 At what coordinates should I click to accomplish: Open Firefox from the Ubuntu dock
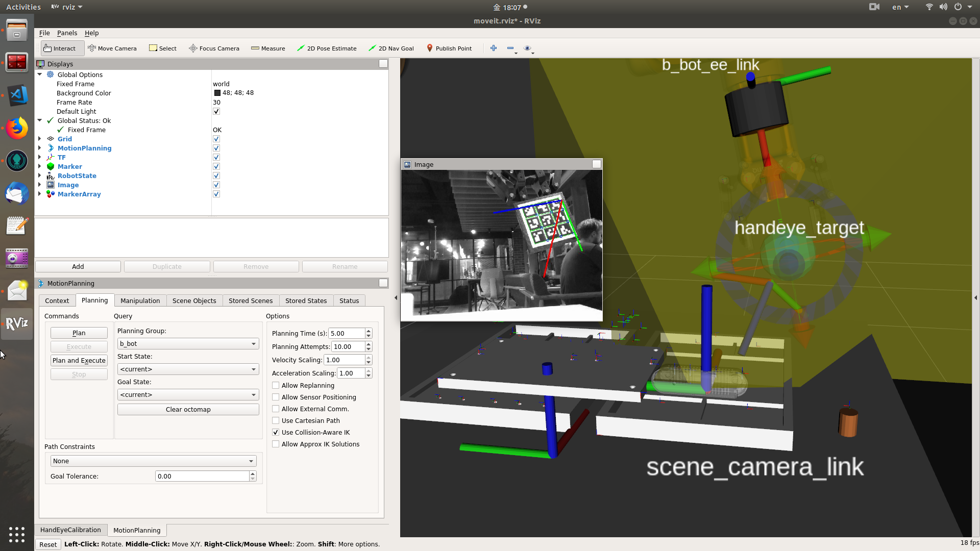(x=17, y=129)
